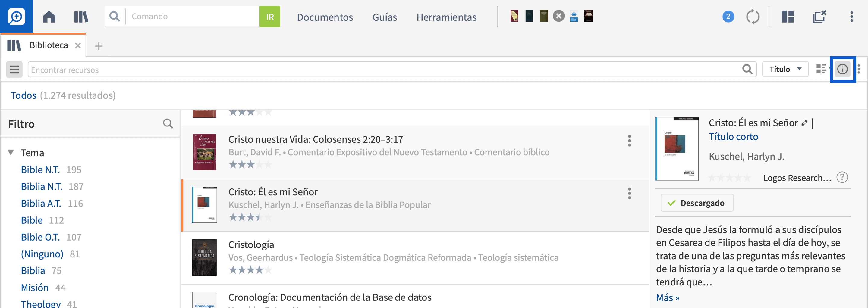
Task: Rate Cristo nuestra Vida using its stars
Action: pos(250,165)
